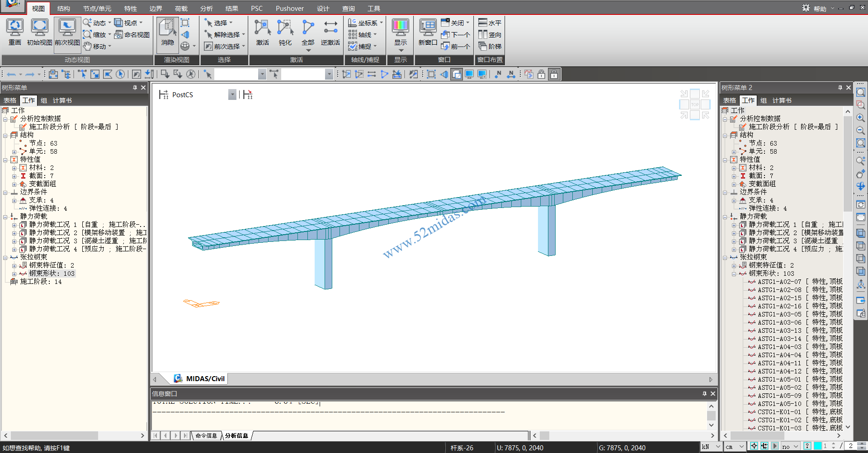Image resolution: width=868 pixels, height=453 pixels.
Task: Reset to 初始视图 initial view
Action: (39, 32)
